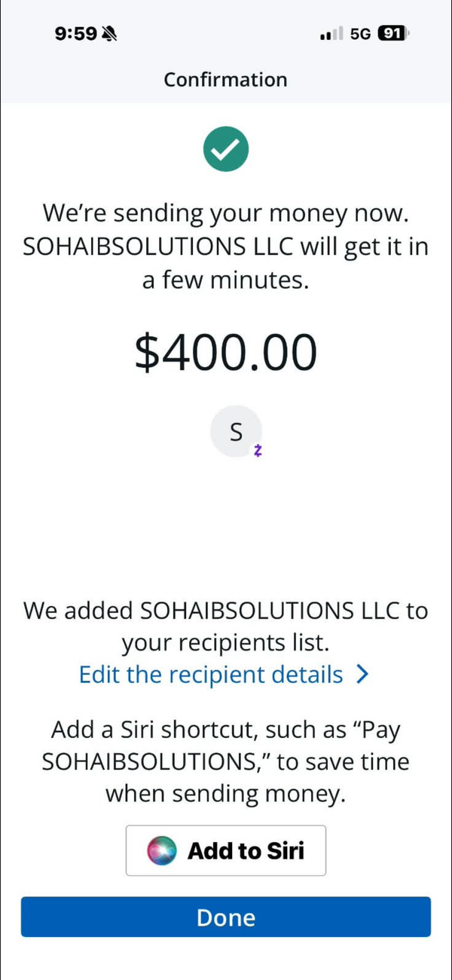
Task: Tap the cellular signal bars icon
Action: coord(331,34)
